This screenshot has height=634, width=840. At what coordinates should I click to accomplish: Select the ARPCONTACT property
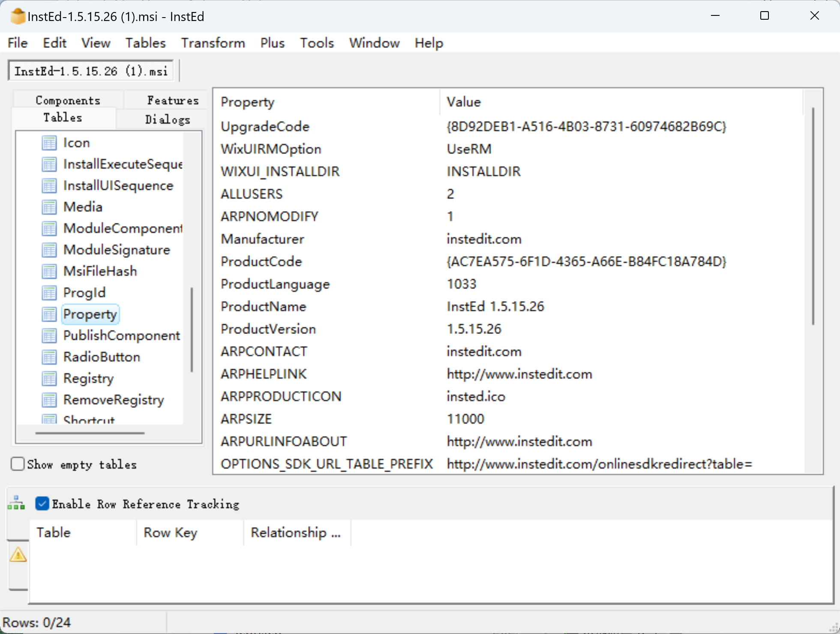264,351
